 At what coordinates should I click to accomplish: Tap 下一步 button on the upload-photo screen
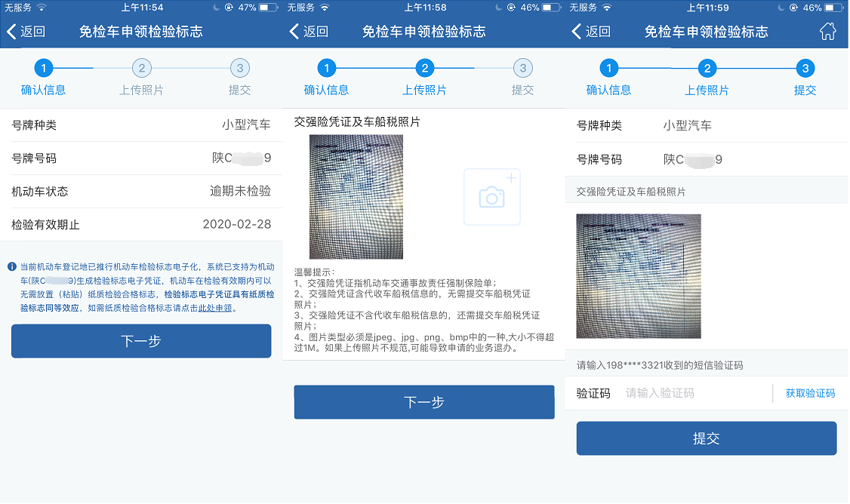coord(424,402)
